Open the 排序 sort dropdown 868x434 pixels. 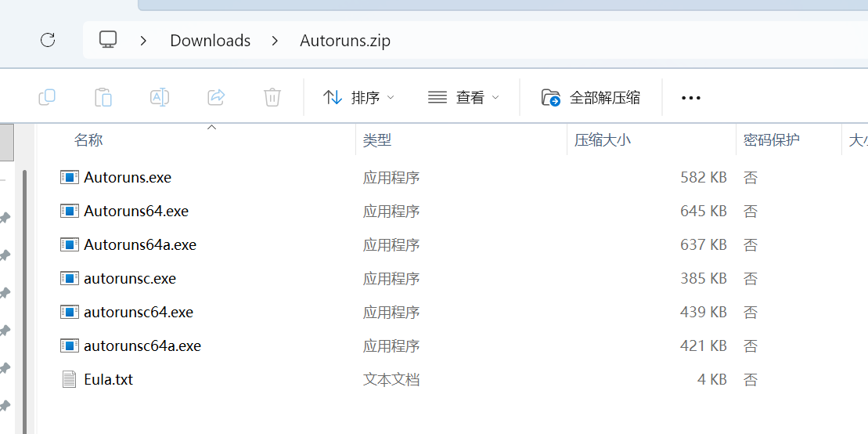click(358, 98)
